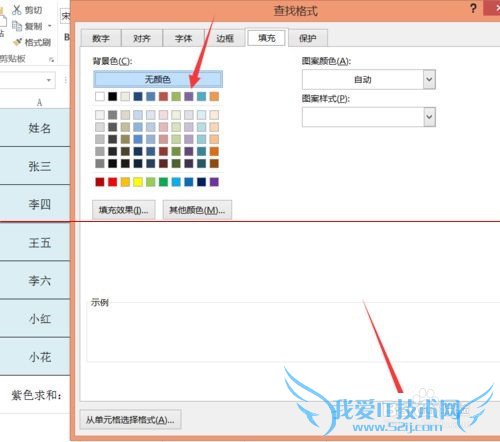Screen dimensions: 500x442
Task: Pick the purple swatch in theme row
Action: 189,96
